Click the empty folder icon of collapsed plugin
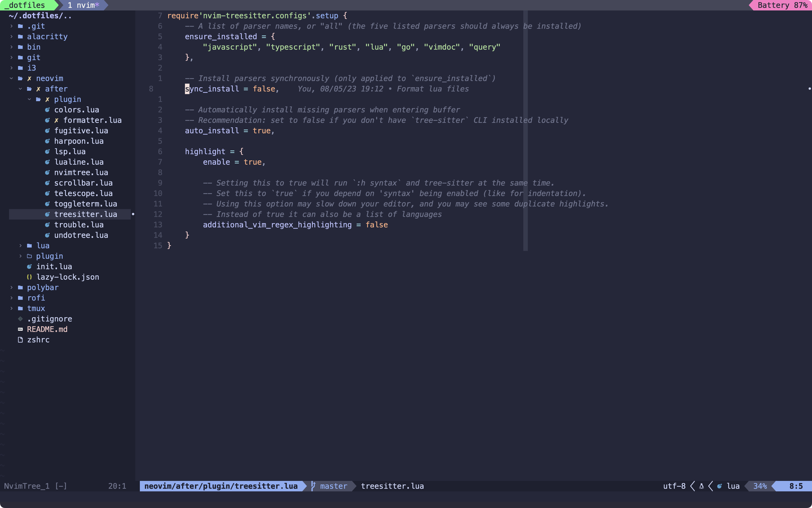 pyautogui.click(x=29, y=256)
